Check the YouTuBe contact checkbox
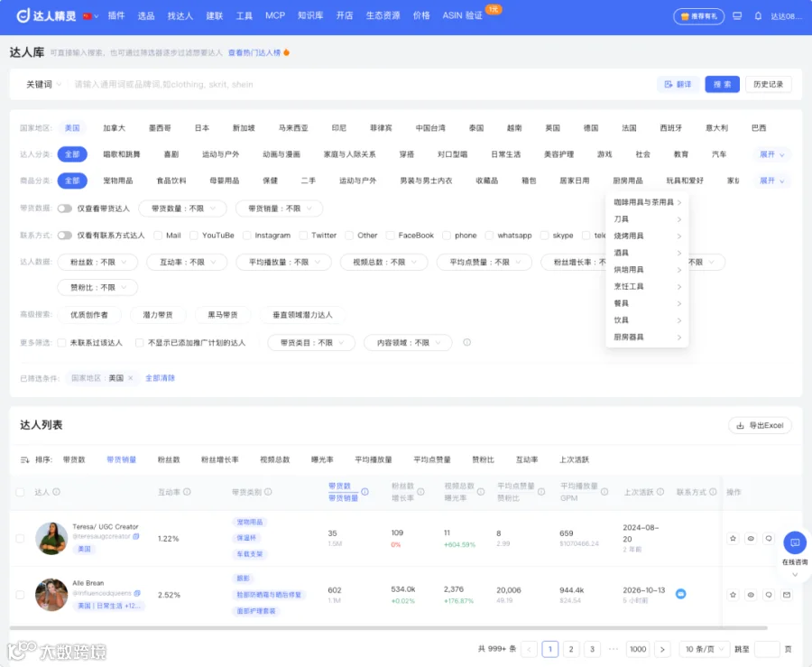The height and width of the screenshot is (667, 812). [194, 235]
